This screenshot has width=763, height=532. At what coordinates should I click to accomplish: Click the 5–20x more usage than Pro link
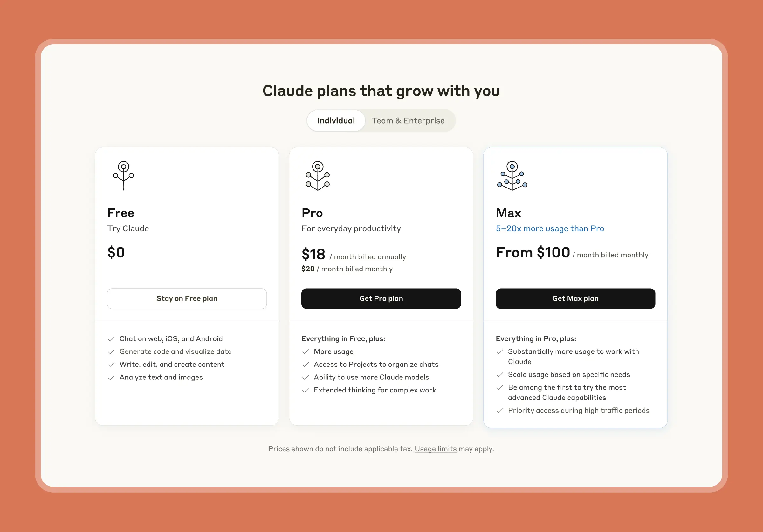(x=550, y=228)
